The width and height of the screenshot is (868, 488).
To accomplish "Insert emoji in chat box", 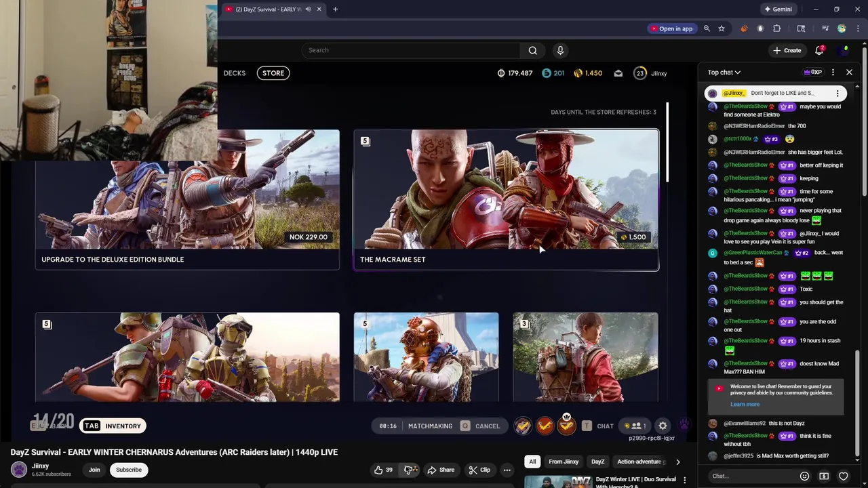I will [804, 476].
